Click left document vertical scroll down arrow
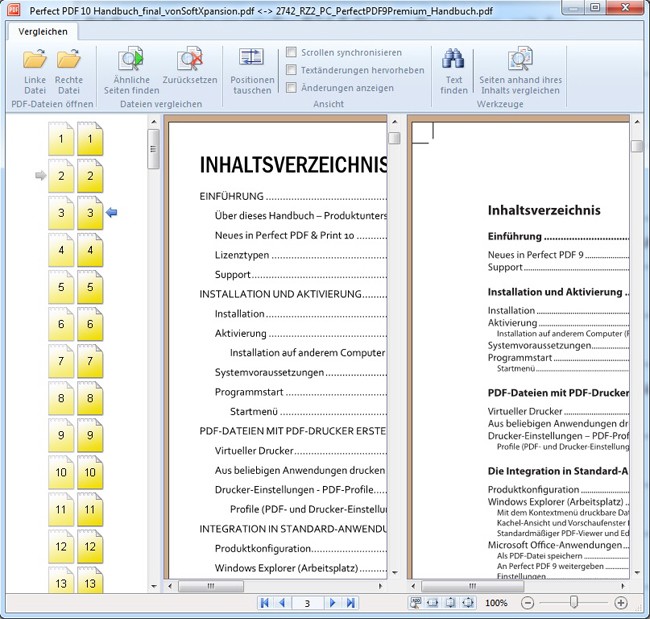This screenshot has height=619, width=650. (395, 573)
